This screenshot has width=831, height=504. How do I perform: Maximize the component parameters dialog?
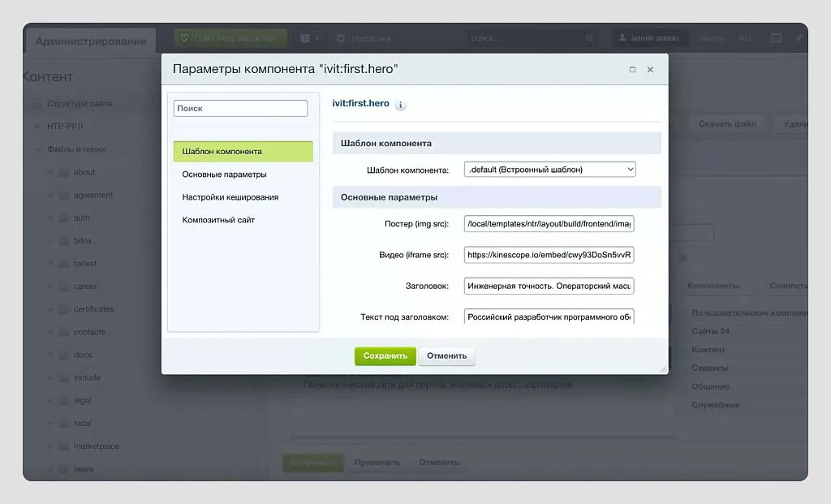pos(632,70)
